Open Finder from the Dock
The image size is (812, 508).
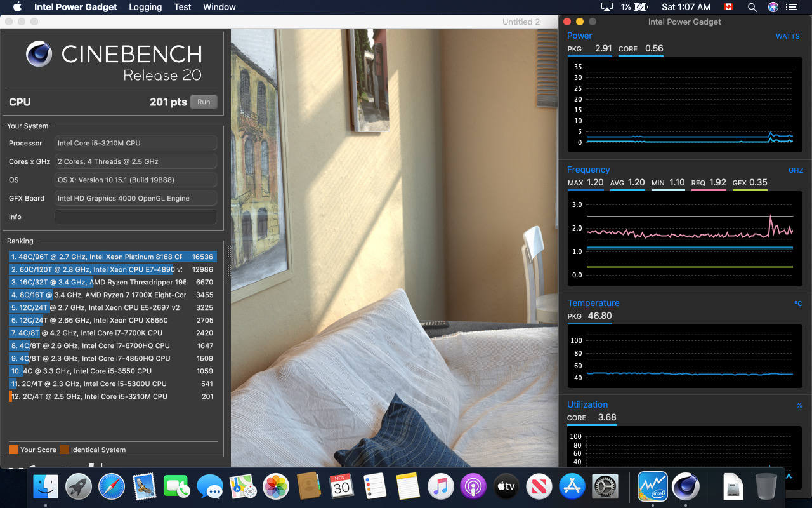click(x=46, y=487)
